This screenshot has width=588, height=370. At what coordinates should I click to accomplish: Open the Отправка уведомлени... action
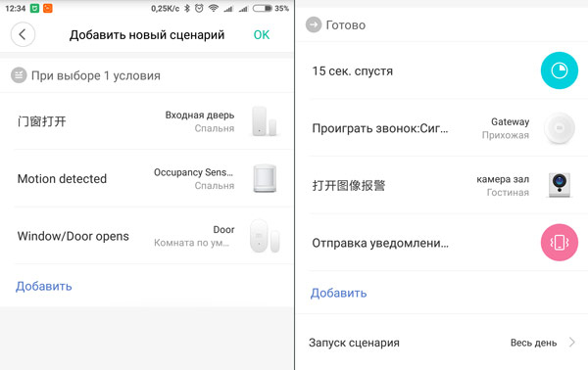pyautogui.click(x=442, y=243)
